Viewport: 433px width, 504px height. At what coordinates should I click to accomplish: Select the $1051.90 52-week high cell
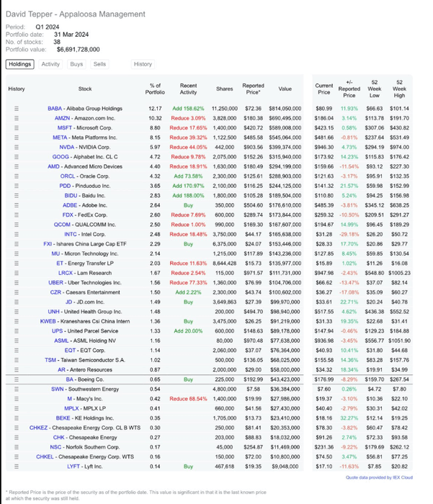[399, 341]
